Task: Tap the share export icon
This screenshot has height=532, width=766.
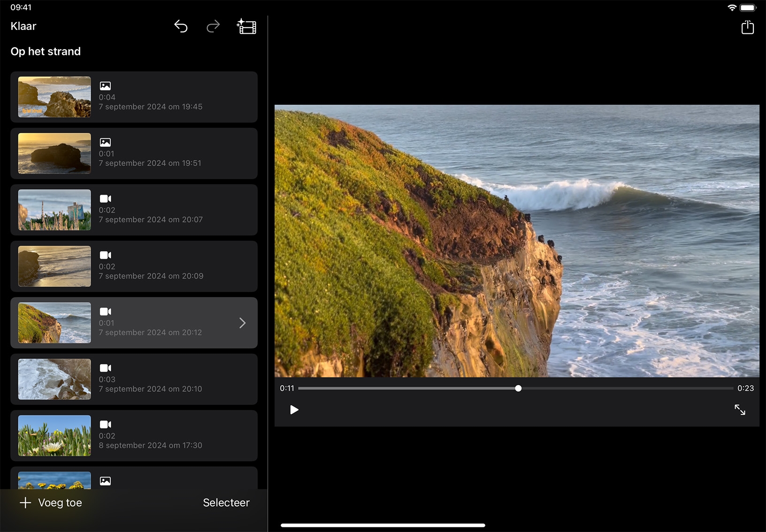Action: (747, 27)
